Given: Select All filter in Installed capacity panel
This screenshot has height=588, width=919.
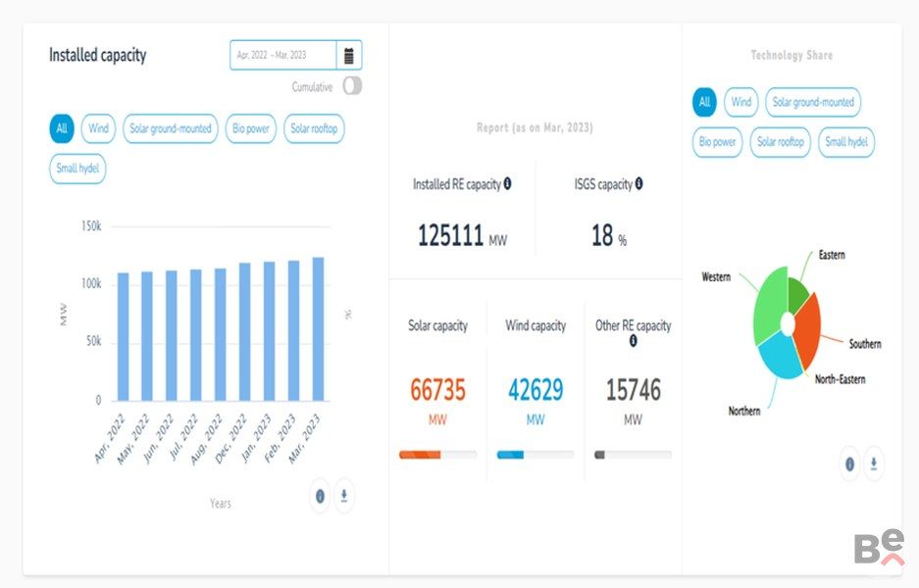Looking at the screenshot, I should click(x=62, y=128).
